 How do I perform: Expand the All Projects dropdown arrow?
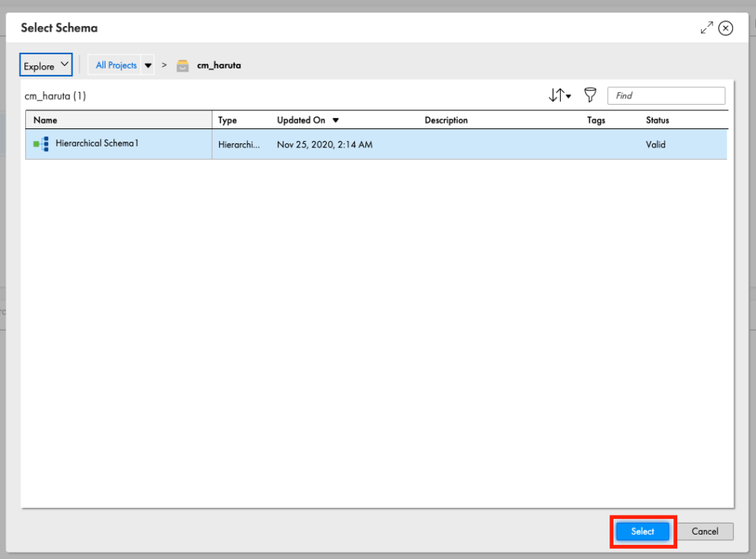pos(148,65)
